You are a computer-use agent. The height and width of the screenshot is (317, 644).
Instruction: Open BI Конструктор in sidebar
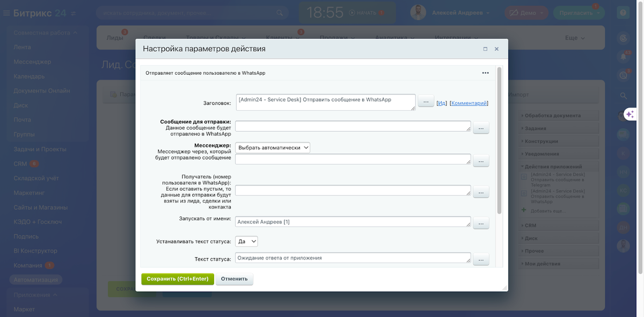click(35, 251)
